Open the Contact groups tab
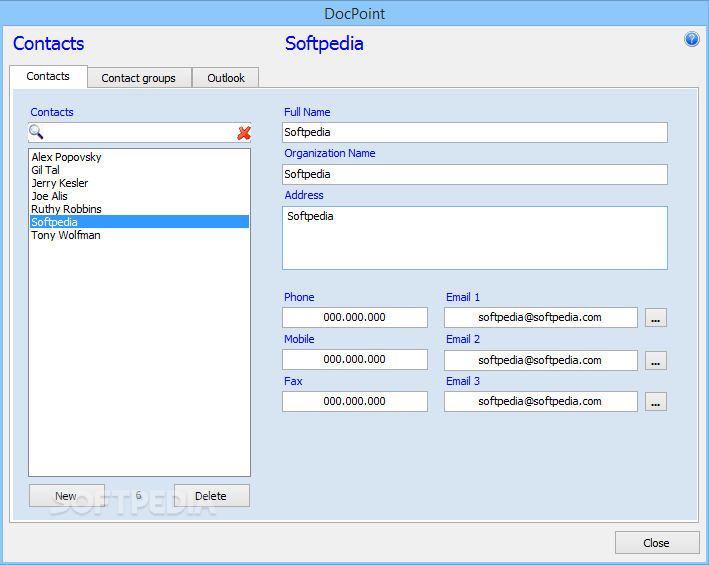 point(139,78)
